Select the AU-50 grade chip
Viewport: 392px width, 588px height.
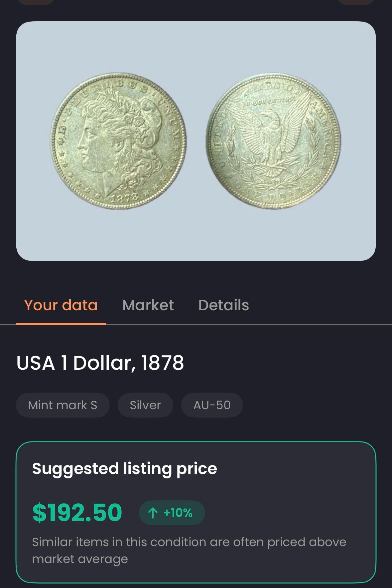(212, 405)
